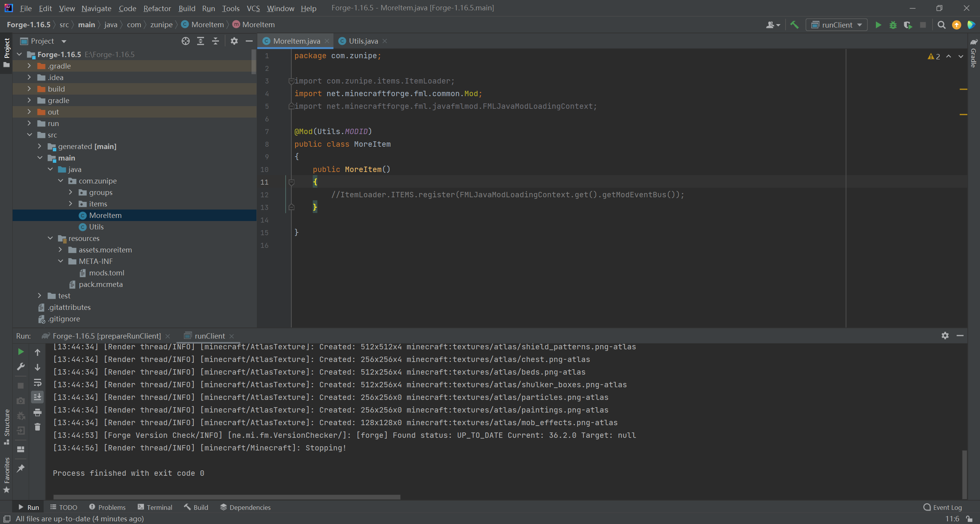980x524 pixels.
Task: Collapse the META-INF folder
Action: (x=60, y=261)
